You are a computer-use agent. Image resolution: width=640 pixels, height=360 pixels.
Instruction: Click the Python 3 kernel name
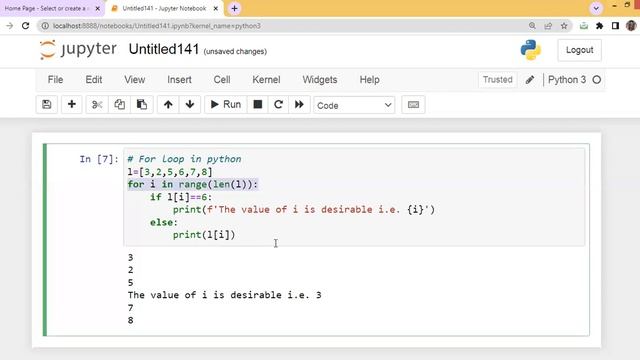(567, 80)
